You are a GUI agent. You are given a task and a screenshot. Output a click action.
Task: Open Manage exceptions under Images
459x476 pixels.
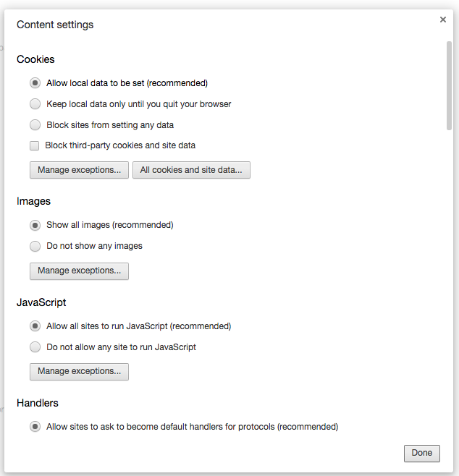point(79,271)
